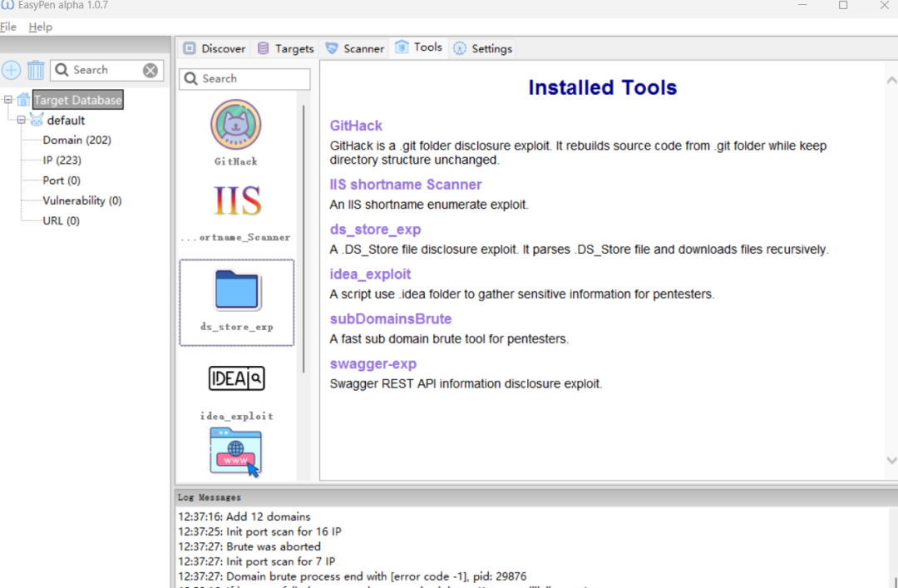Select the Port (0) tree item
The width and height of the screenshot is (898, 588).
[62, 180]
